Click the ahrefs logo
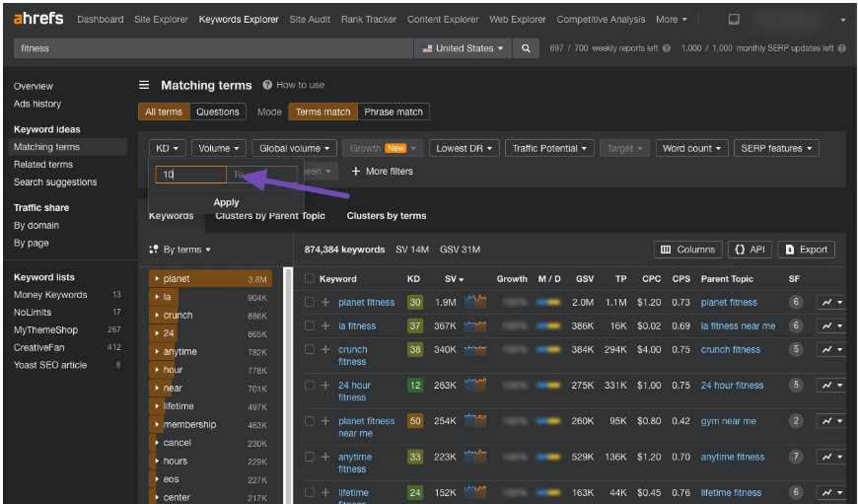 tap(38, 19)
